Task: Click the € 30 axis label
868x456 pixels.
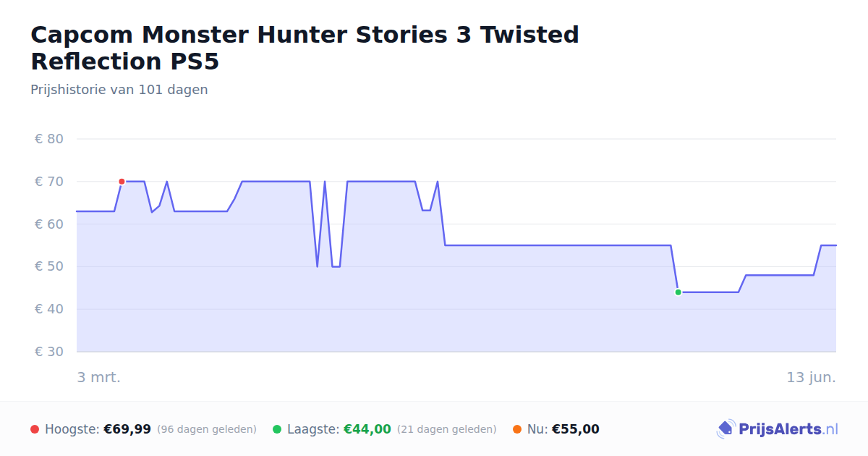Action: pyautogui.click(x=49, y=352)
